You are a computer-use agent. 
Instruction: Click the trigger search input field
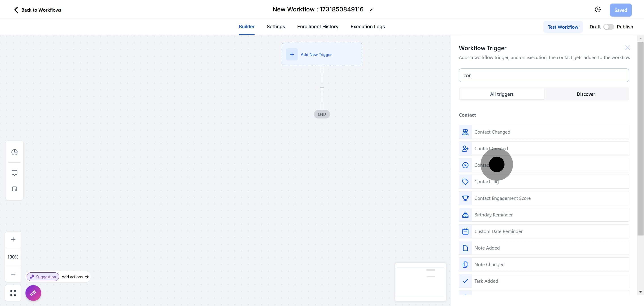click(x=544, y=75)
